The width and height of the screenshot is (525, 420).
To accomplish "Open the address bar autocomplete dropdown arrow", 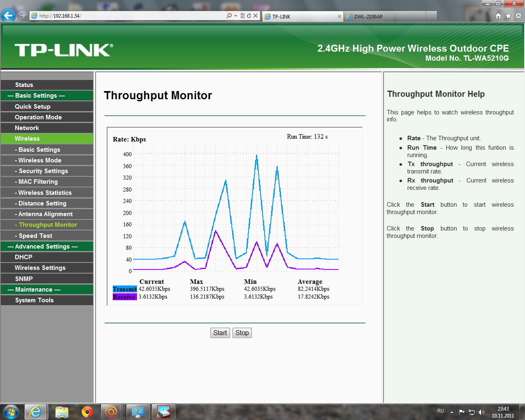I will pos(235,16).
